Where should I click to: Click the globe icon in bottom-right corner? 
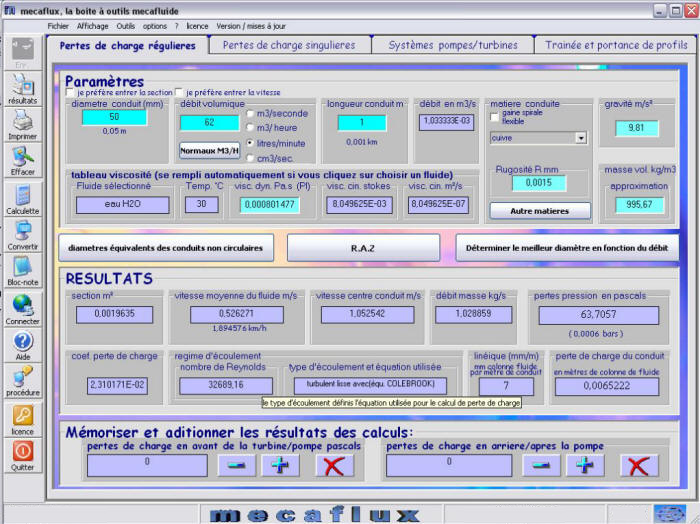pos(670,514)
